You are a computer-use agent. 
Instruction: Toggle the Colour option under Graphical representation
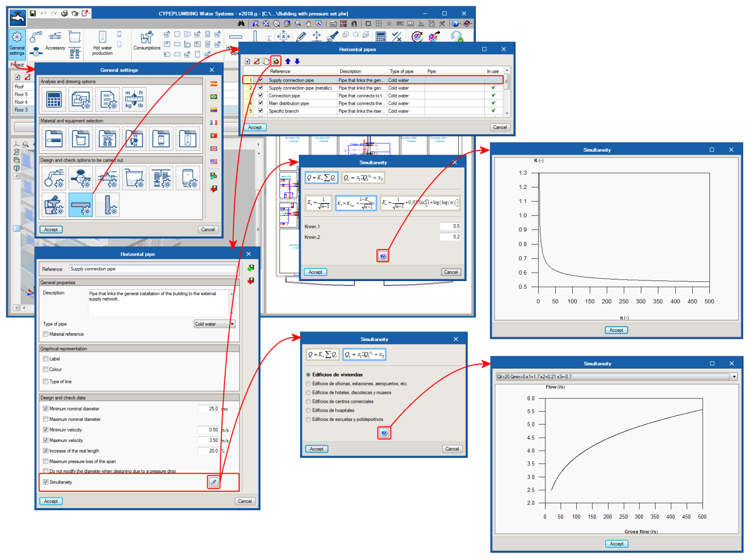pyautogui.click(x=45, y=369)
